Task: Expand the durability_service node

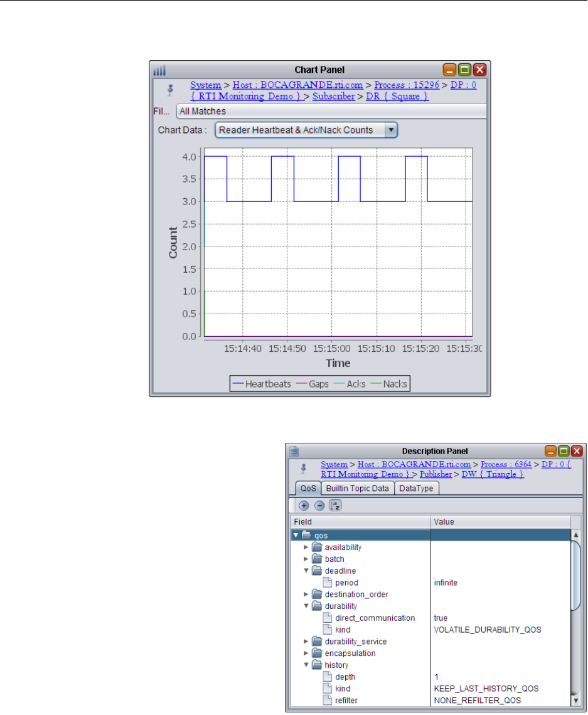Action: [x=306, y=642]
